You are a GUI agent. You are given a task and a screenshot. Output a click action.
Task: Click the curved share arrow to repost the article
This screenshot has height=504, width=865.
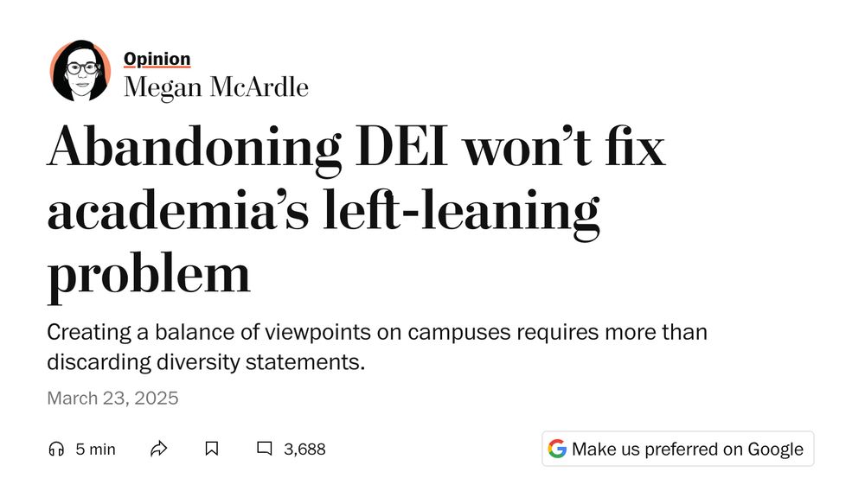coord(158,449)
